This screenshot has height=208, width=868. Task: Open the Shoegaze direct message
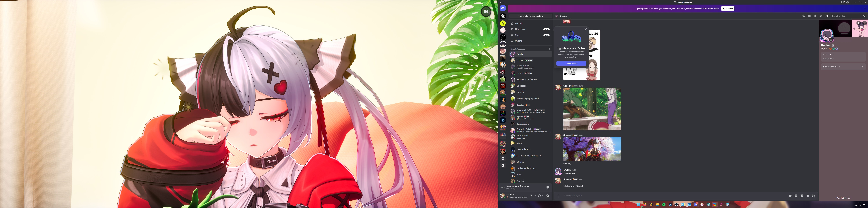530,86
